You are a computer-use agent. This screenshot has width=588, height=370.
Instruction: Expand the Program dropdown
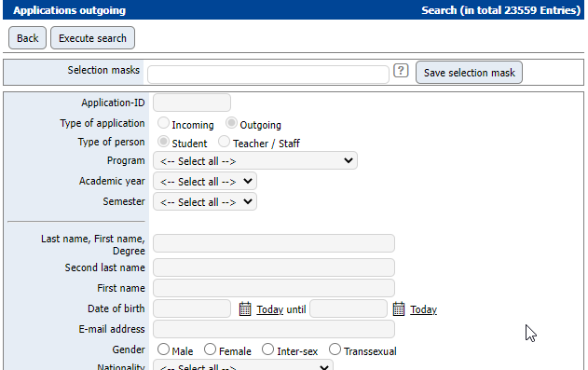[x=255, y=161]
